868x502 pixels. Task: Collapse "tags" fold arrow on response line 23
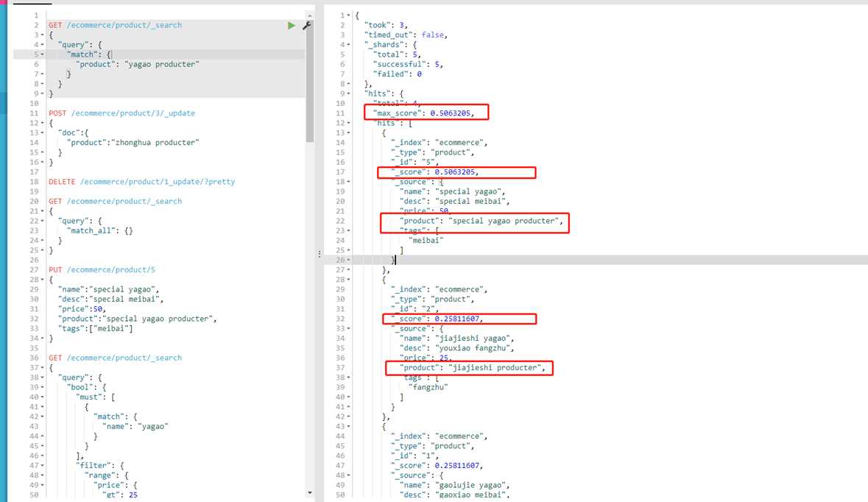[348, 231]
